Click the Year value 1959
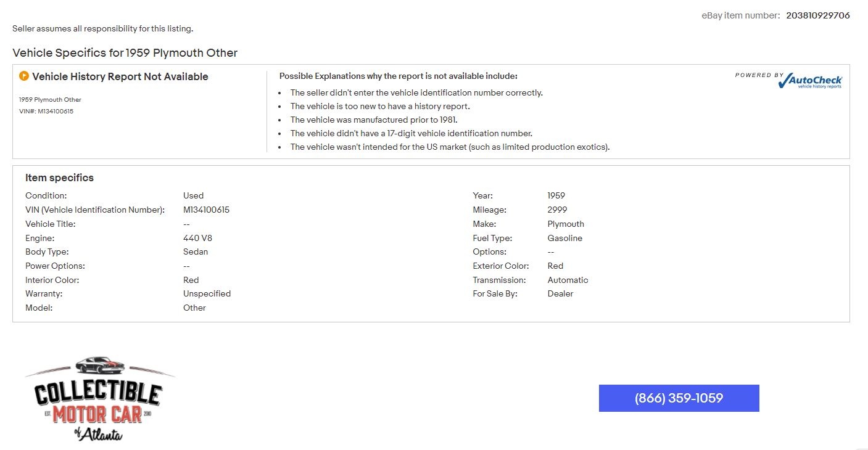The width and height of the screenshot is (868, 450). [x=556, y=195]
